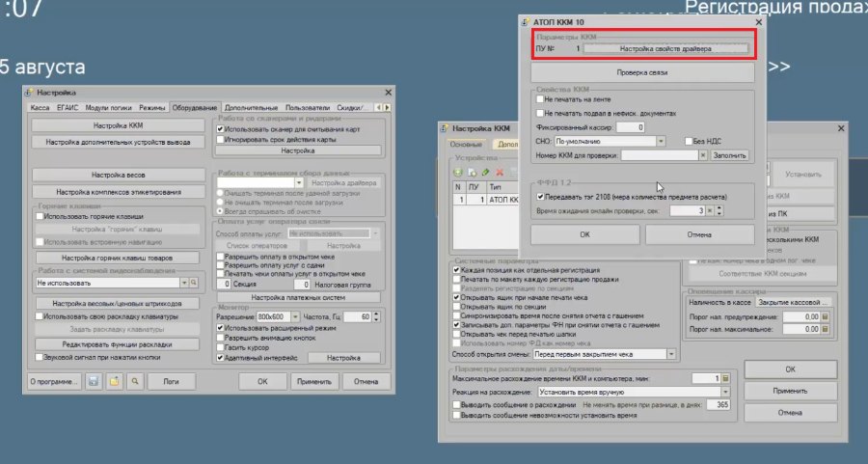Click the copy device icon in Устройства
This screenshot has width=868, height=464.
coord(472,173)
